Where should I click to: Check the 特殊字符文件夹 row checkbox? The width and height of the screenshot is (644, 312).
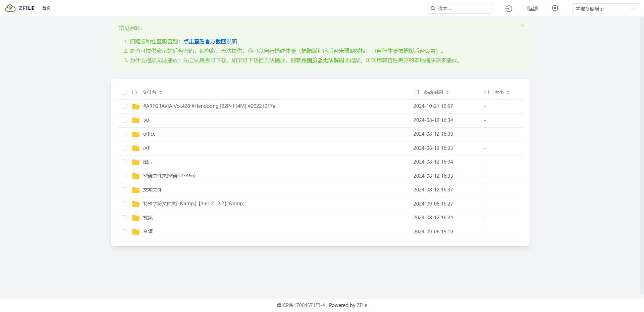point(124,204)
